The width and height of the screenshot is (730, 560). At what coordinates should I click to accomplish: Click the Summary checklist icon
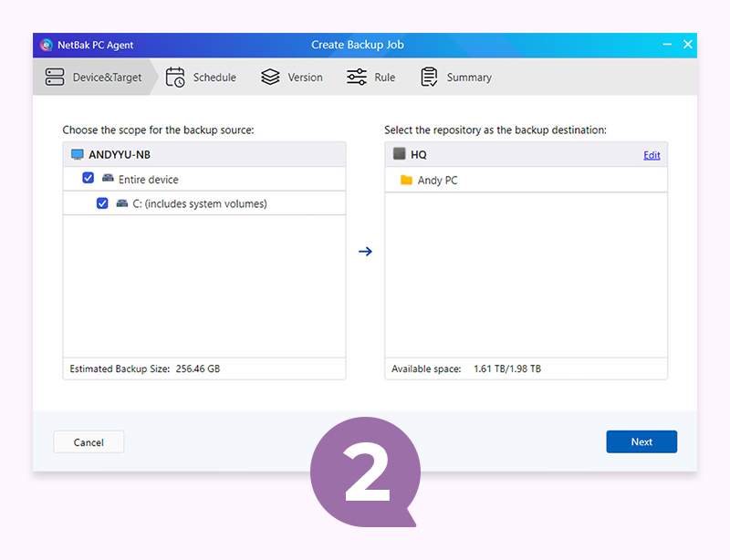pos(429,77)
